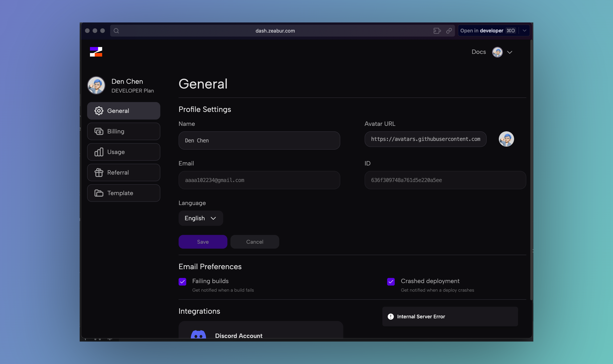Screen dimensions: 613x364
Task: Go to the Usage section
Action: [x=124, y=152]
